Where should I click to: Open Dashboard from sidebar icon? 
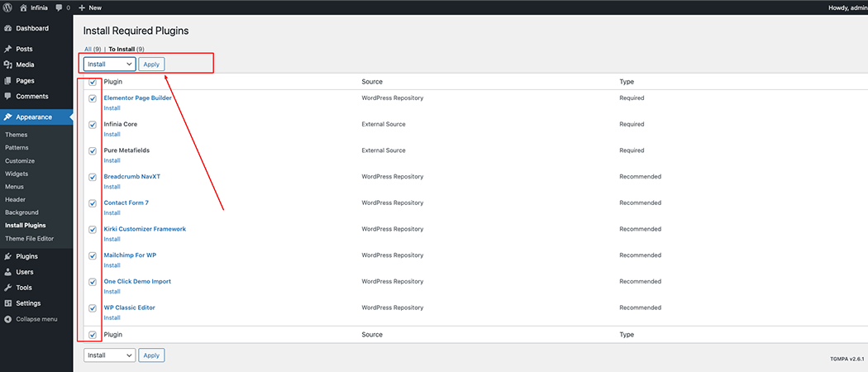(8, 28)
